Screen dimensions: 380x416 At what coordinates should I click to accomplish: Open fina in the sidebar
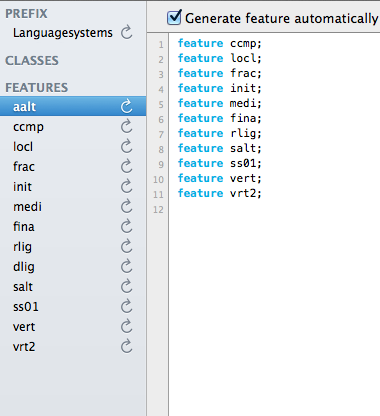24,226
